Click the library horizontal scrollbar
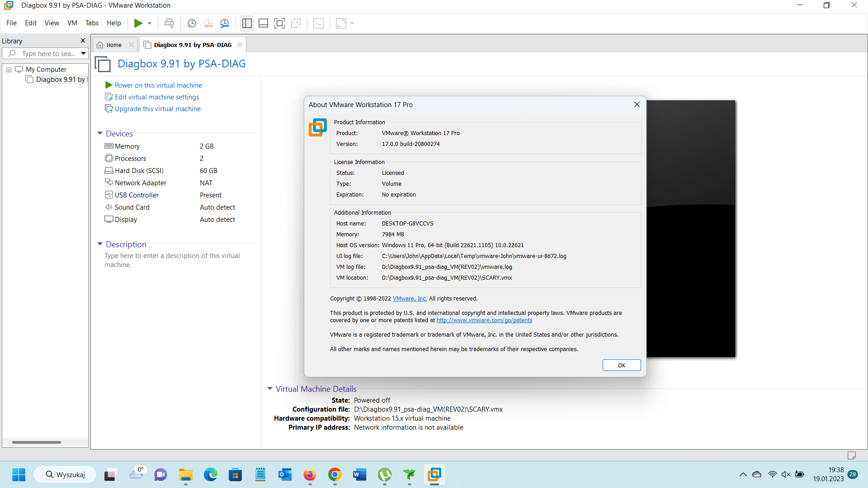The width and height of the screenshot is (868, 488). (37, 442)
